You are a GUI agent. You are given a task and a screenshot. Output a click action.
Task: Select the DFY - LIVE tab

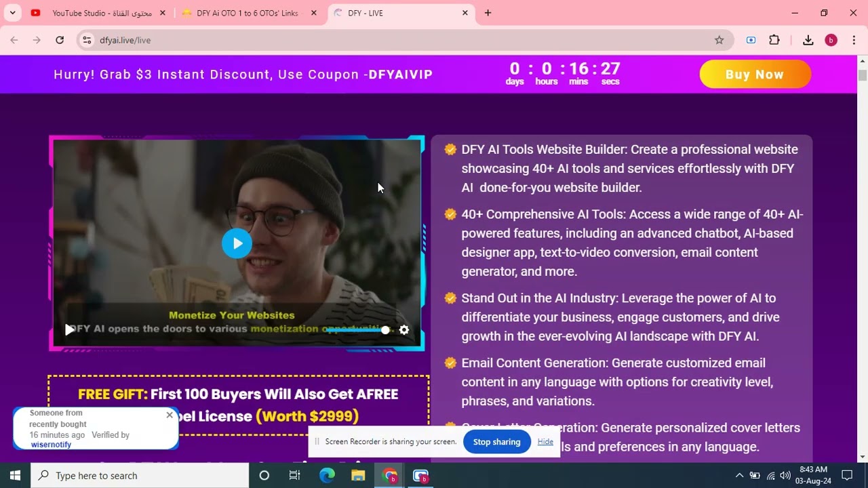[x=401, y=13]
